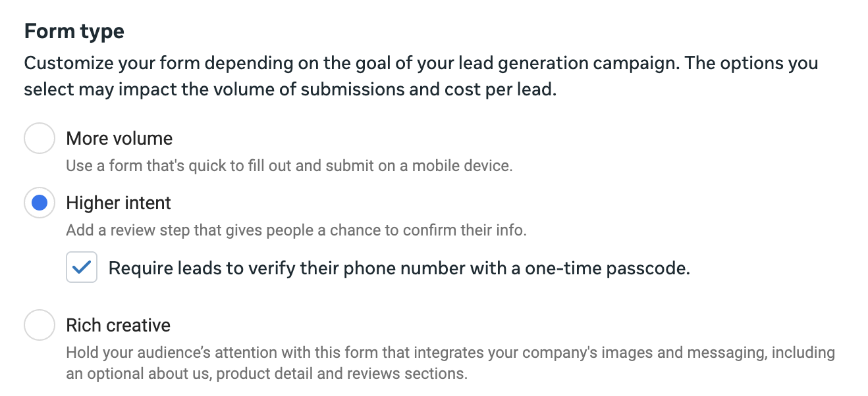Image resolution: width=868 pixels, height=396 pixels.
Task: Click the "Add a review step" description
Action: pos(198,230)
